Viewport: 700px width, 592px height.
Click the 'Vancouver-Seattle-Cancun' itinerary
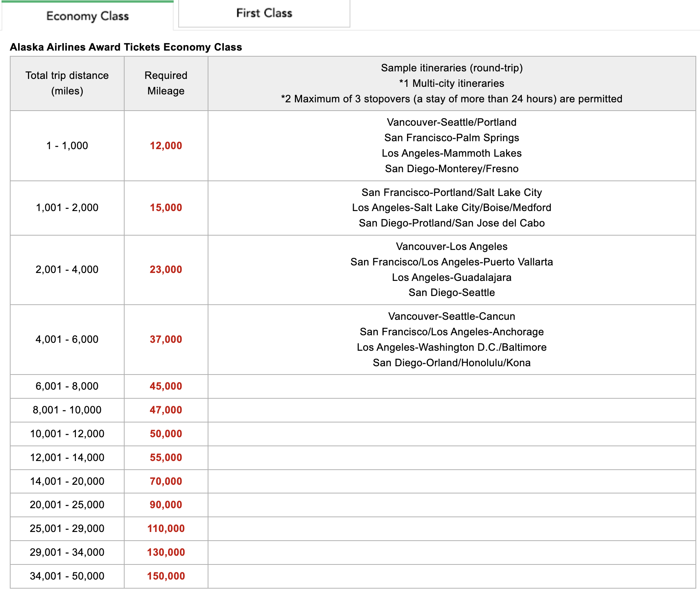[x=452, y=316]
